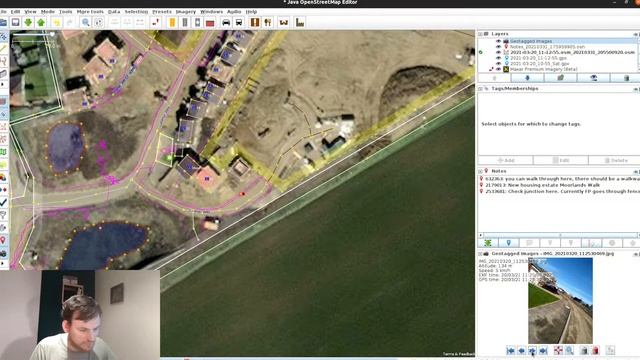Collapse the Tags/Memberships panel
This screenshot has width=640, height=360.
[x=480, y=89]
